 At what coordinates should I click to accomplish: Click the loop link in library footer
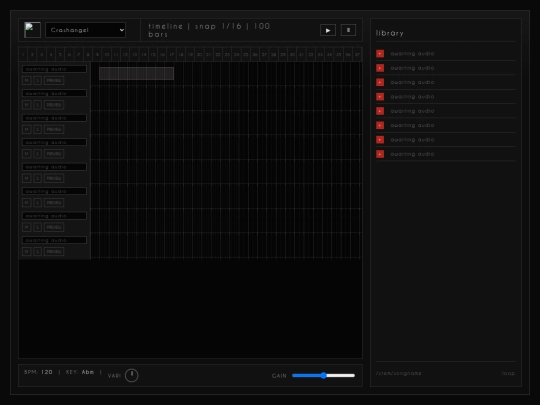508,373
